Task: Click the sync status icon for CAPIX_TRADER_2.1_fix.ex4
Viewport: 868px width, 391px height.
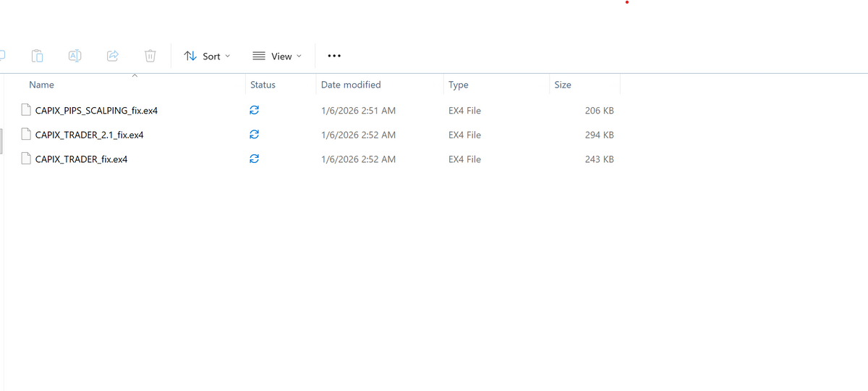Action: (254, 135)
